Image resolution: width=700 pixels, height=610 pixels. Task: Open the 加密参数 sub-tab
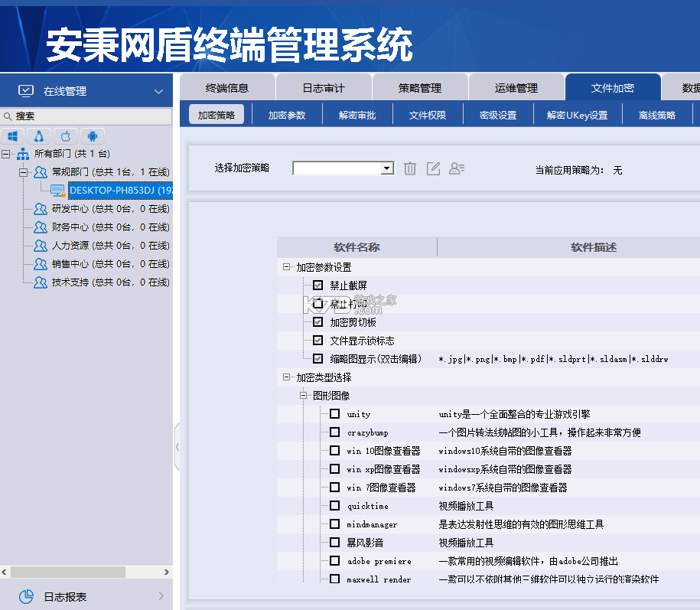[x=287, y=116]
